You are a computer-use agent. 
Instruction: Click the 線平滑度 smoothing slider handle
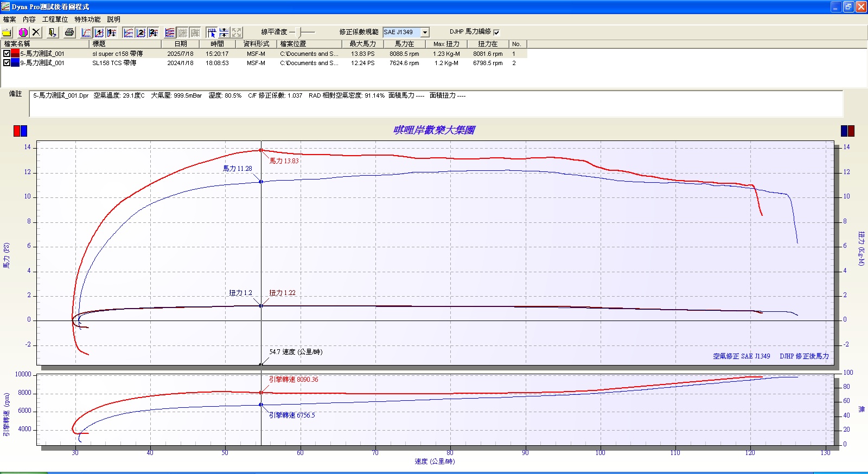[x=300, y=33]
